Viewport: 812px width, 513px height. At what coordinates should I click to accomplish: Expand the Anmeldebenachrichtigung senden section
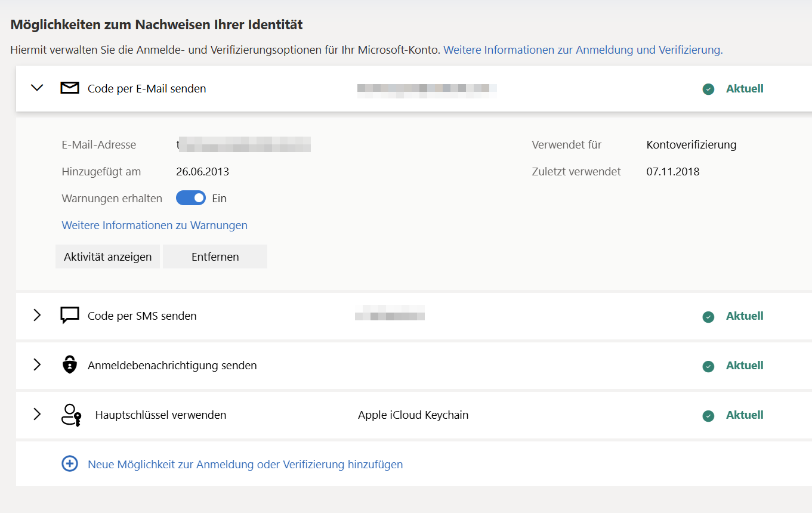[37, 365]
